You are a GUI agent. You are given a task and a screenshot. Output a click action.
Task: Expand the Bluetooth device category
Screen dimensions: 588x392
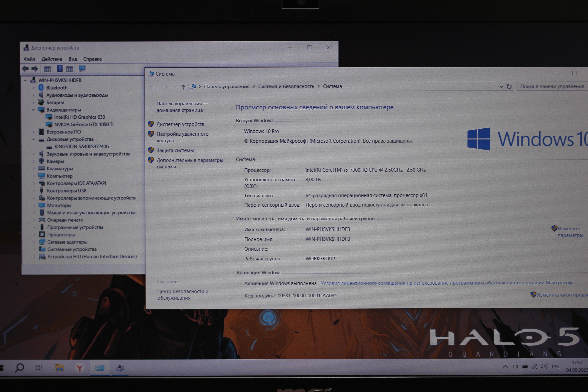(x=33, y=88)
